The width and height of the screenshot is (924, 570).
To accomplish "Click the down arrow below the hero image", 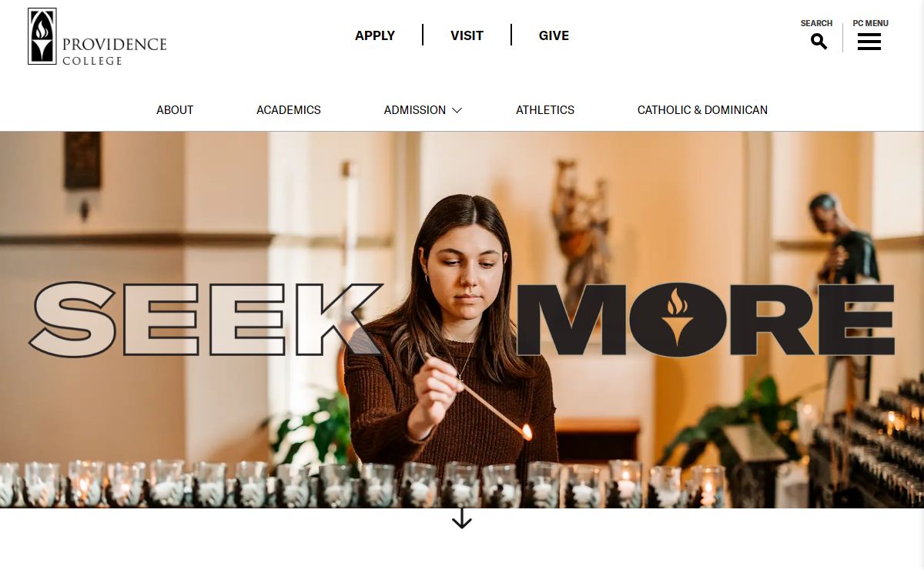I will coord(462,518).
